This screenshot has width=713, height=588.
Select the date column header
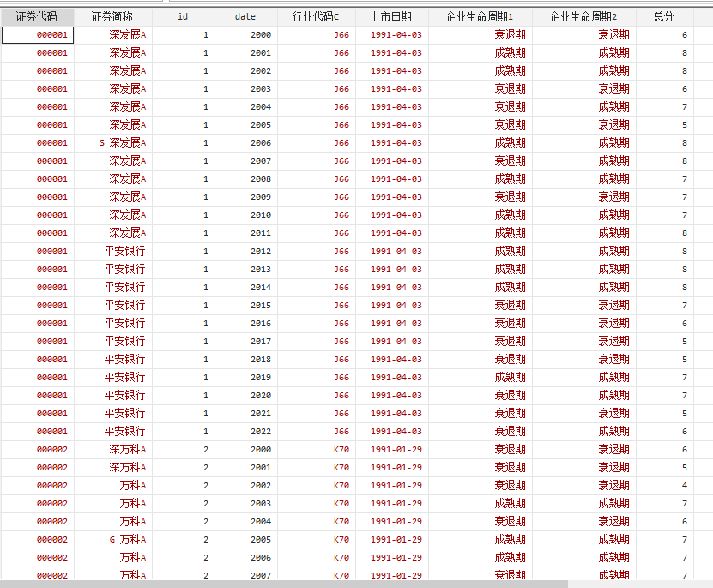245,16
